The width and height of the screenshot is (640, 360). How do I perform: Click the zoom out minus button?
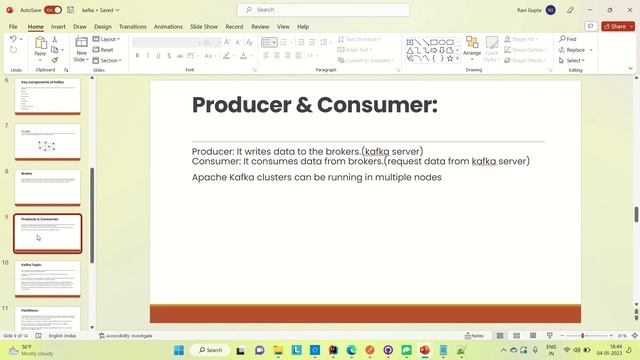(x=562, y=336)
